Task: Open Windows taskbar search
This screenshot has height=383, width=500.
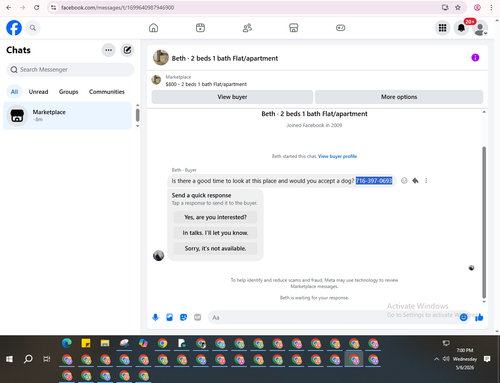Action: pyautogui.click(x=28, y=359)
